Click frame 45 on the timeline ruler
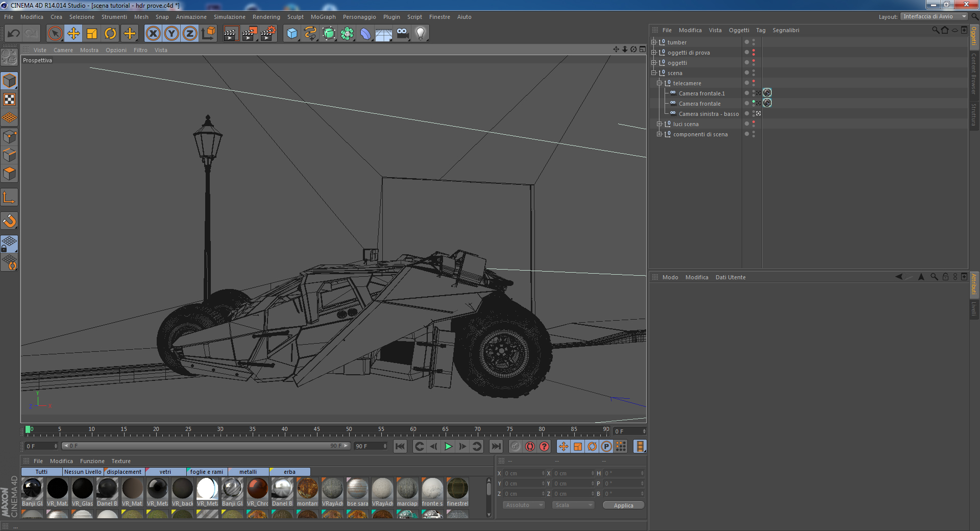 tap(317, 431)
